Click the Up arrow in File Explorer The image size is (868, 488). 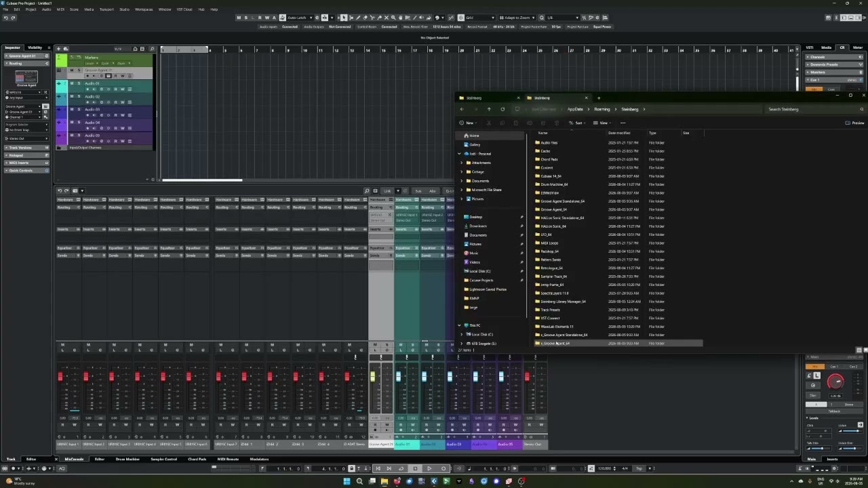489,109
